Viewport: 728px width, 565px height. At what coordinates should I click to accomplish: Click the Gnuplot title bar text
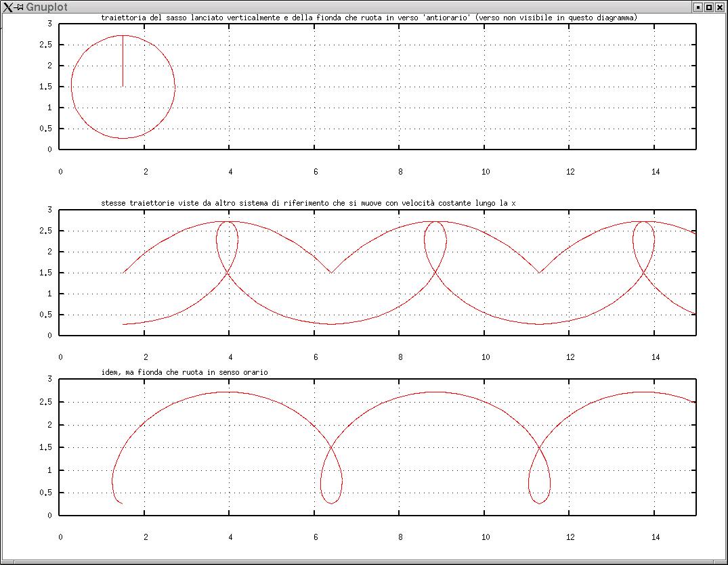[47, 7]
